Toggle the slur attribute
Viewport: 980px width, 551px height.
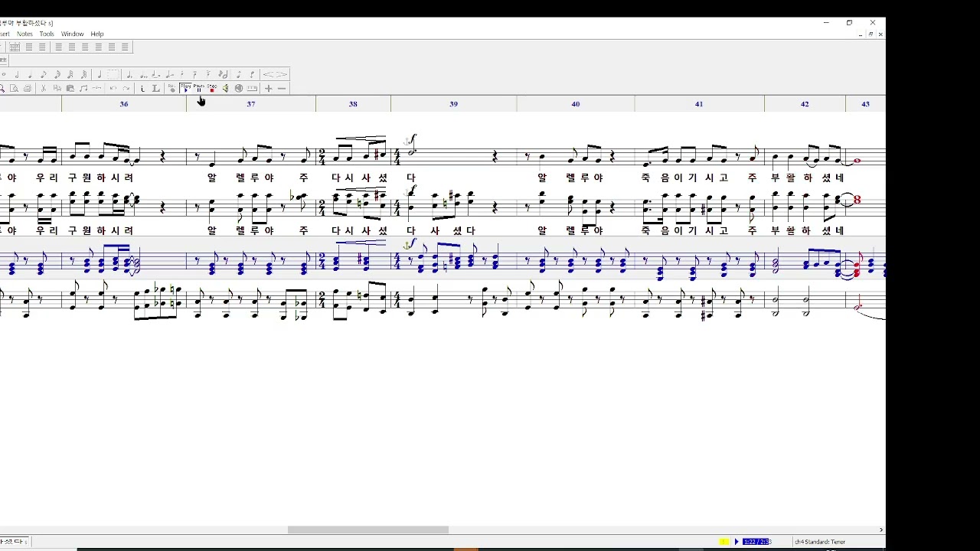click(157, 74)
